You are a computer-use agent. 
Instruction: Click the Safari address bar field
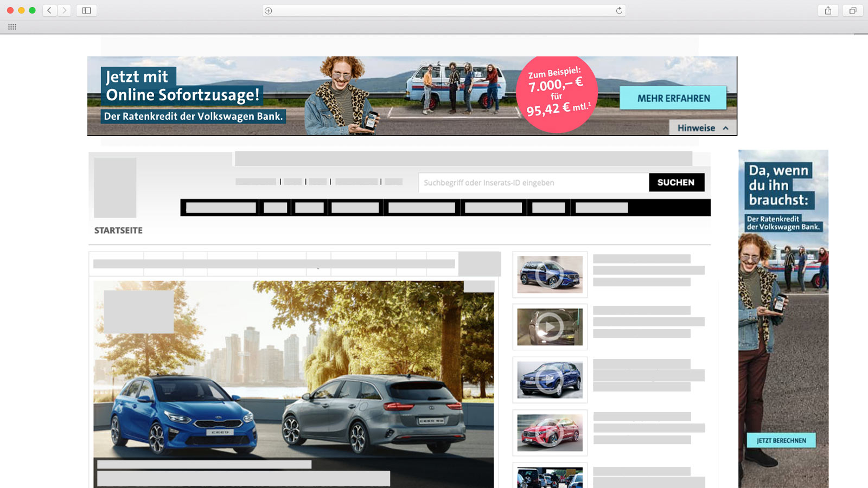(x=444, y=11)
